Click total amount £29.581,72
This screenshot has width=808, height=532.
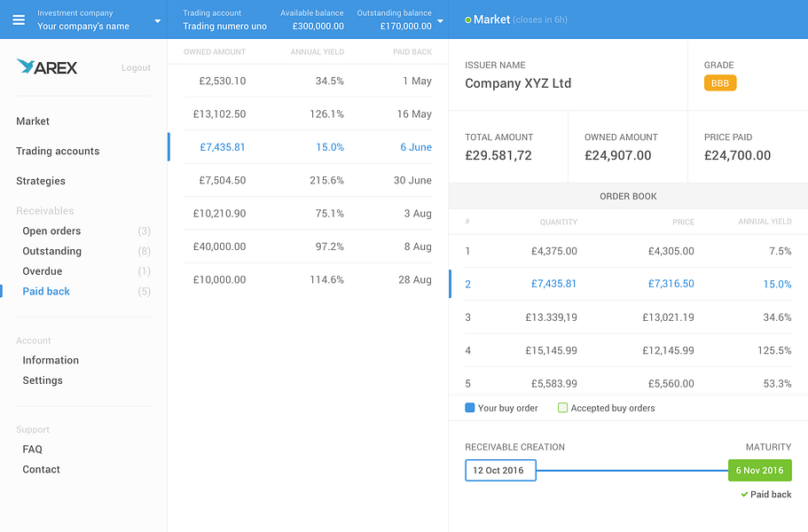[x=498, y=155]
